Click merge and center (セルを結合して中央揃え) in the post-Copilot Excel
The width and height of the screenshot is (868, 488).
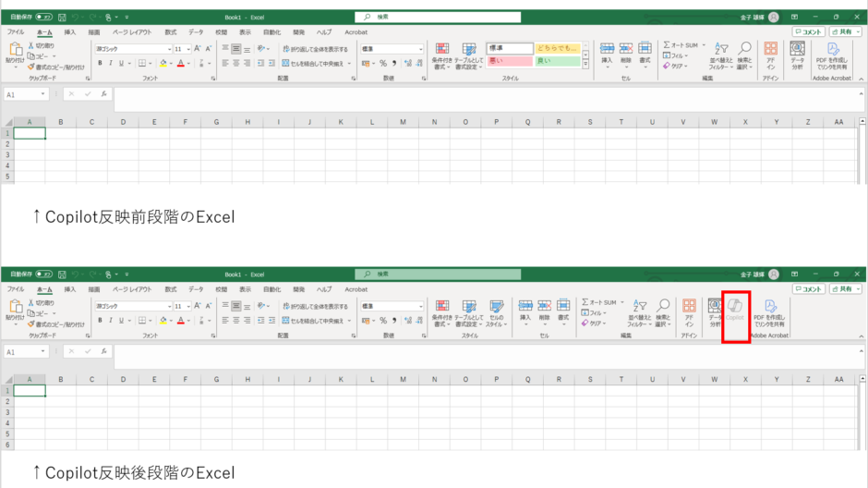[x=312, y=320]
